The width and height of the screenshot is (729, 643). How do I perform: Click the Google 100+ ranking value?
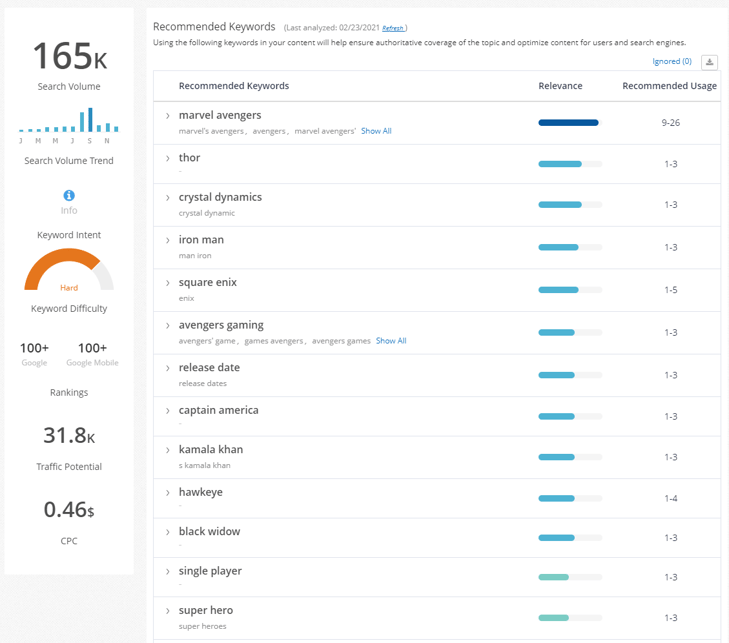click(x=34, y=348)
